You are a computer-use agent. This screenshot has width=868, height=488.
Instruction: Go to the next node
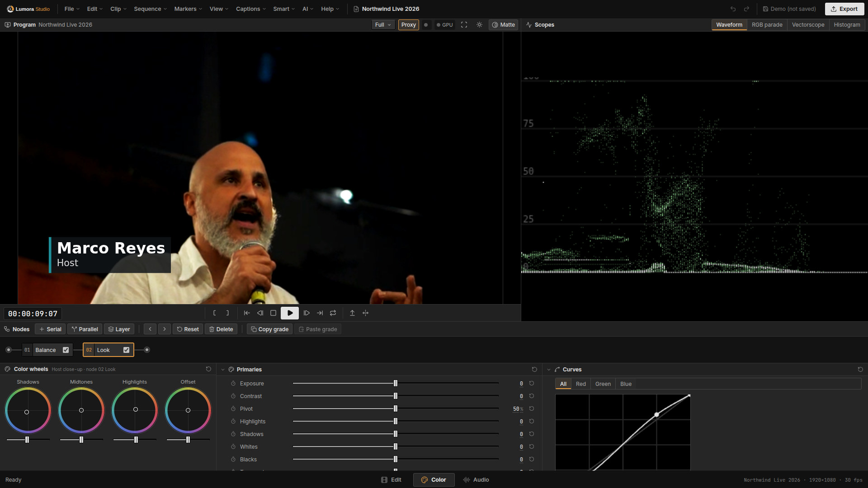coord(164,329)
